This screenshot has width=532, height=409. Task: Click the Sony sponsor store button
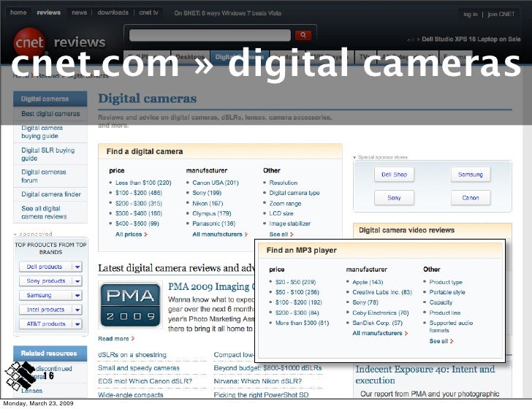[394, 198]
